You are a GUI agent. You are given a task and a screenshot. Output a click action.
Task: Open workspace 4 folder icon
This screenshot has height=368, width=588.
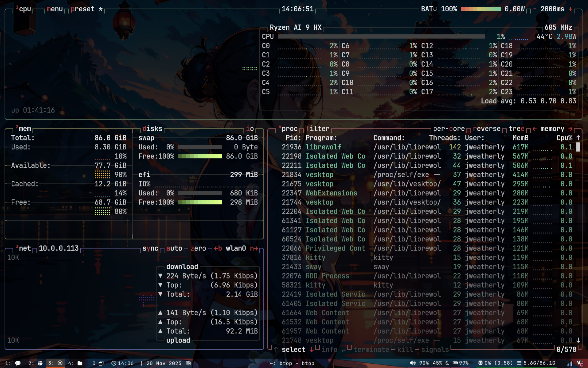[80, 363]
